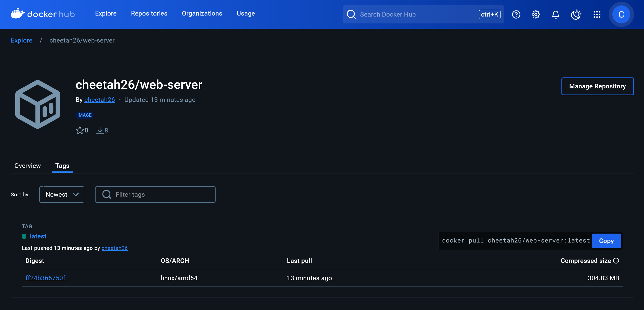Screen dimensions: 644x310
Task: Copy the docker pull command
Action: pyautogui.click(x=606, y=241)
